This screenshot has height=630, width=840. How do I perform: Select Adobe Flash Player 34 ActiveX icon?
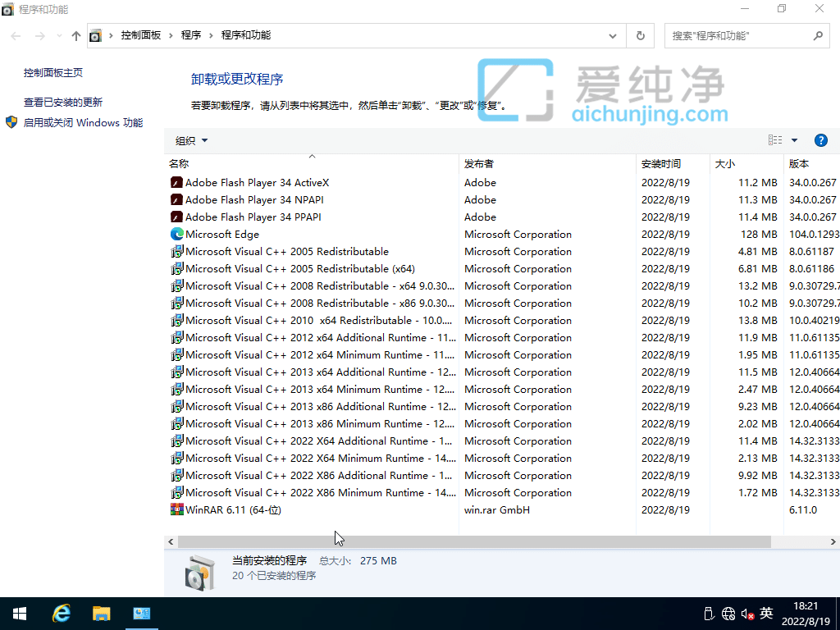click(x=177, y=183)
